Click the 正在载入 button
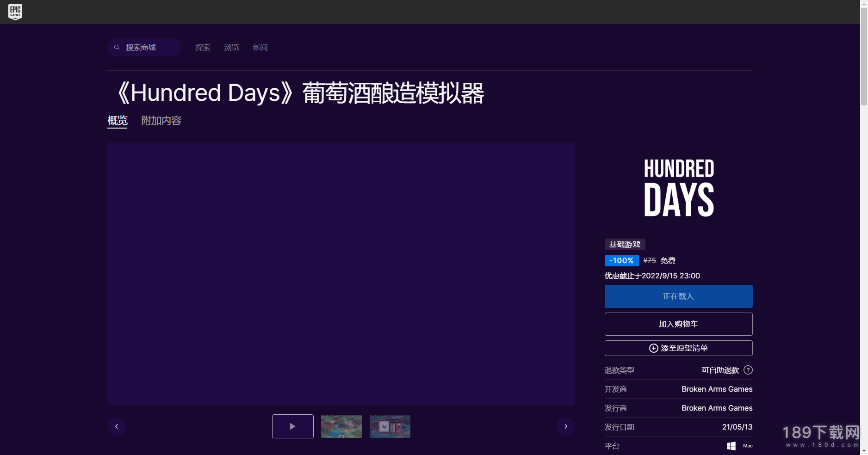868x455 pixels. 678,296
